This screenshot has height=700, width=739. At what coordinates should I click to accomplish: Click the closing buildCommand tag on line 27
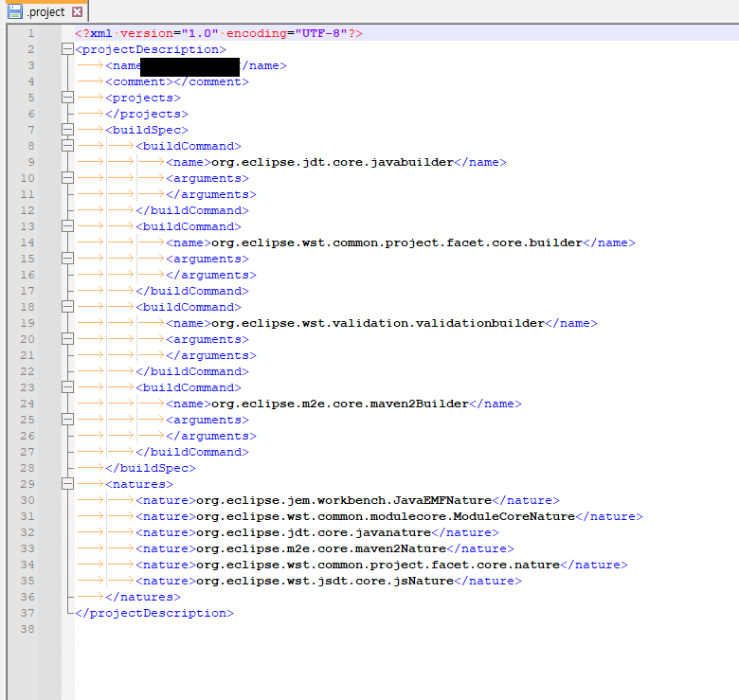click(x=192, y=452)
